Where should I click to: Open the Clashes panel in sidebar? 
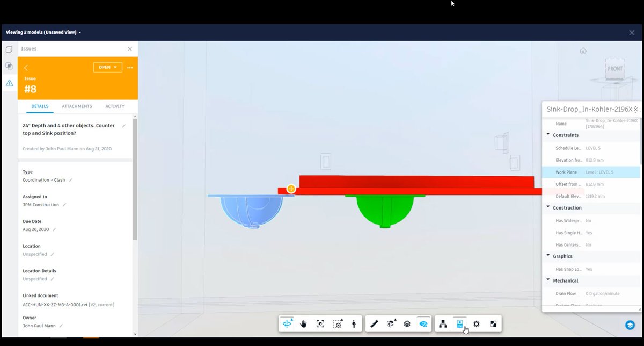(x=9, y=66)
